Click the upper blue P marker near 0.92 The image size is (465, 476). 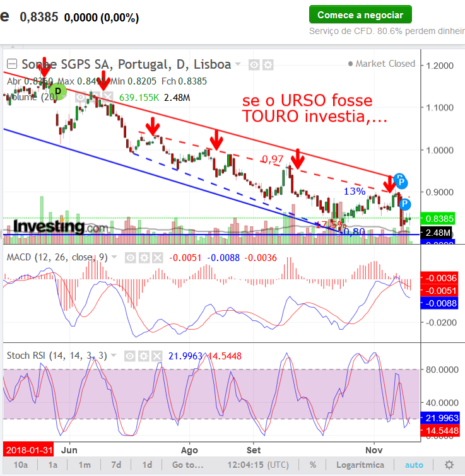401,182
